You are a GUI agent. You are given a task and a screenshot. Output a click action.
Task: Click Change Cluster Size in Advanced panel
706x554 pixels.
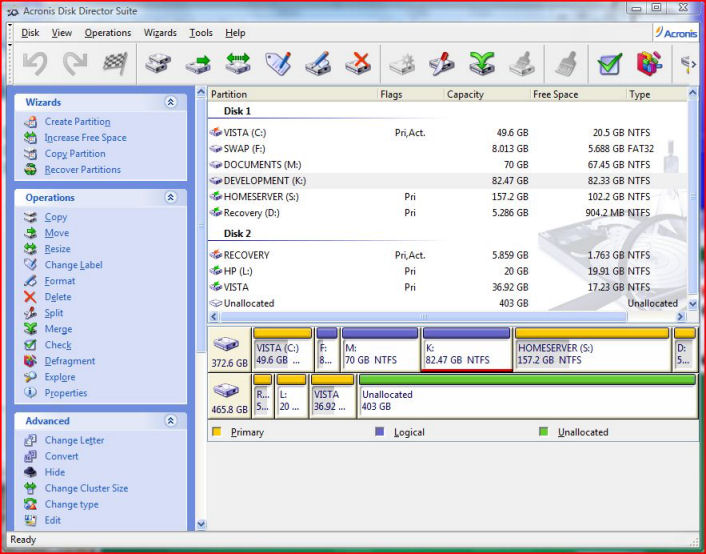86,488
